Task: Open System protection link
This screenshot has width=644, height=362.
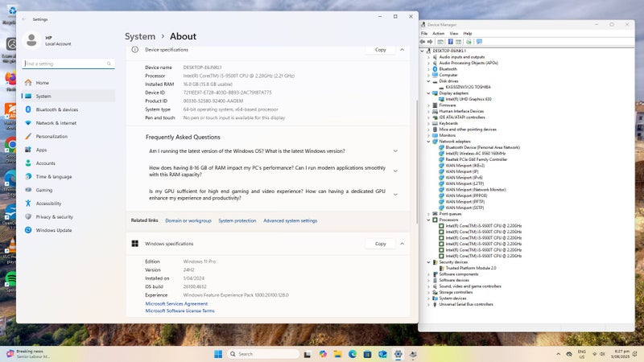Action: 237,220
